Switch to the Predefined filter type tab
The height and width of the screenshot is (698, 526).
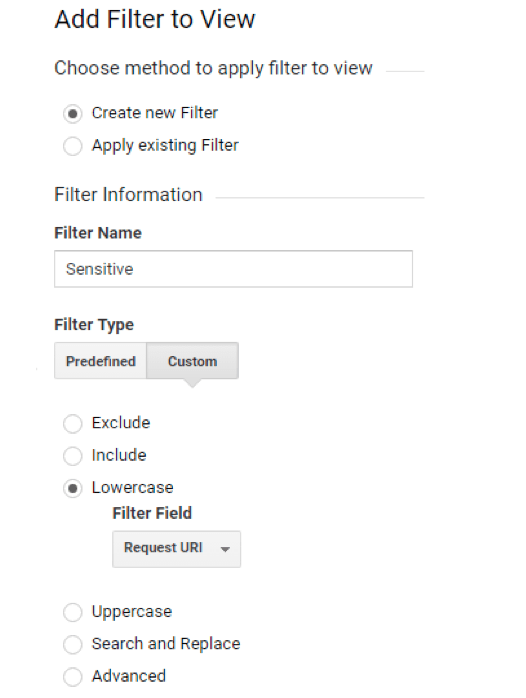tap(101, 361)
